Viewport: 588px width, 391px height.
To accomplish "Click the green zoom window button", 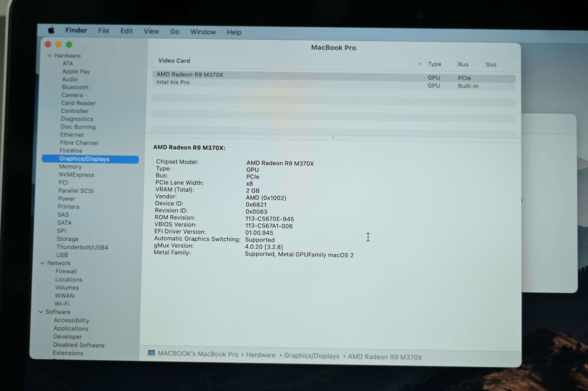I will click(x=69, y=45).
